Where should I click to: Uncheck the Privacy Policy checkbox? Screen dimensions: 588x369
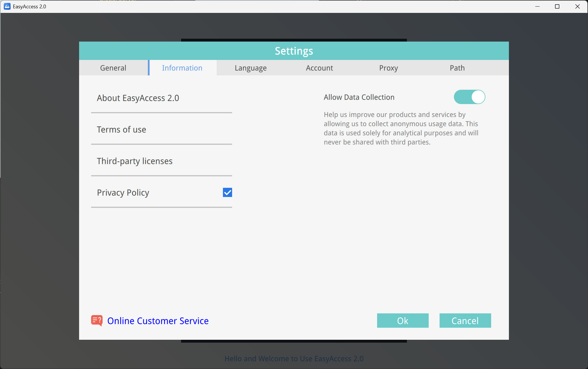pos(228,192)
